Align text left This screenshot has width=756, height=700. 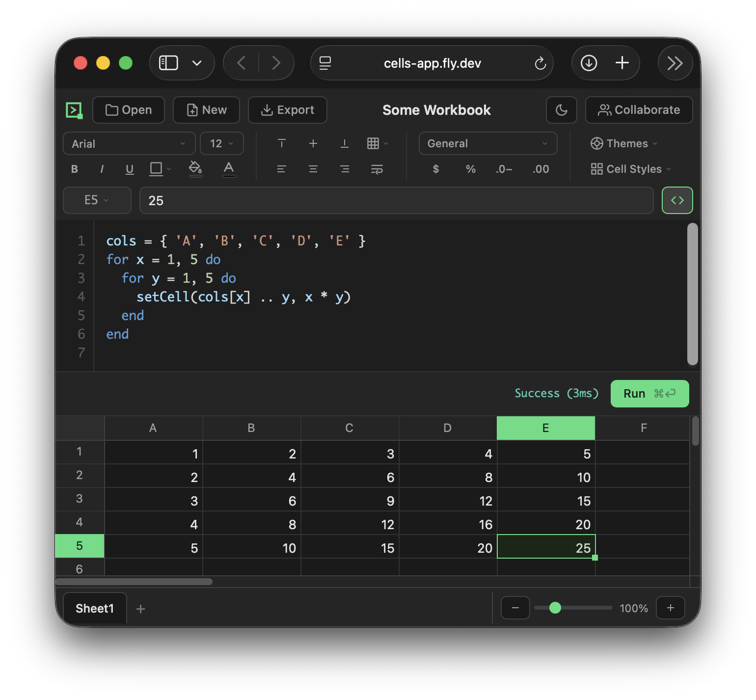(x=282, y=169)
